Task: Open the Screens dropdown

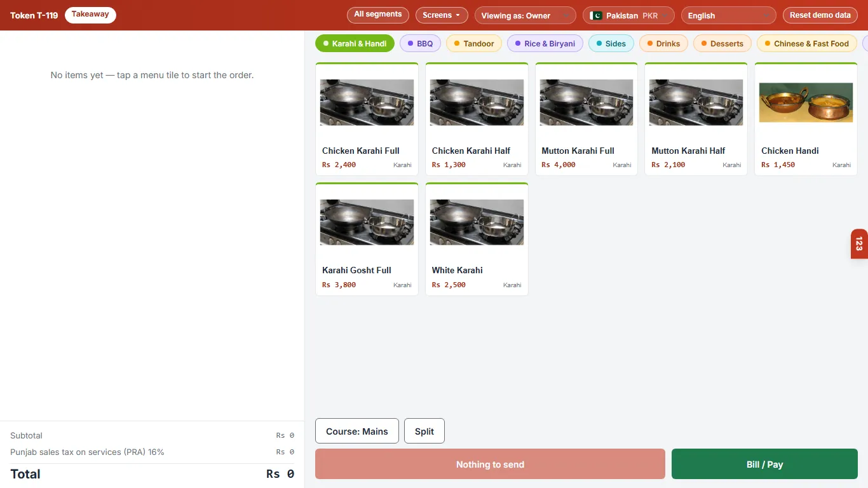Action: 442,15
